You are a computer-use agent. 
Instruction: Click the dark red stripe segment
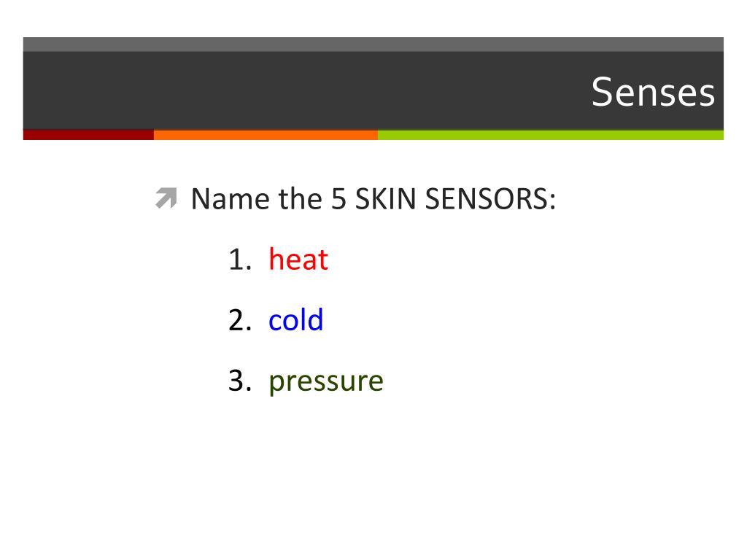point(88,135)
